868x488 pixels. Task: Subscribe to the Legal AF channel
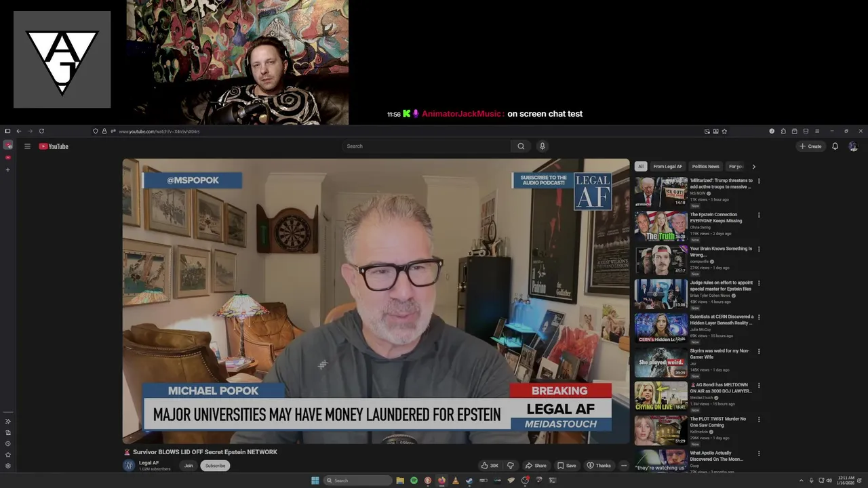pyautogui.click(x=215, y=466)
